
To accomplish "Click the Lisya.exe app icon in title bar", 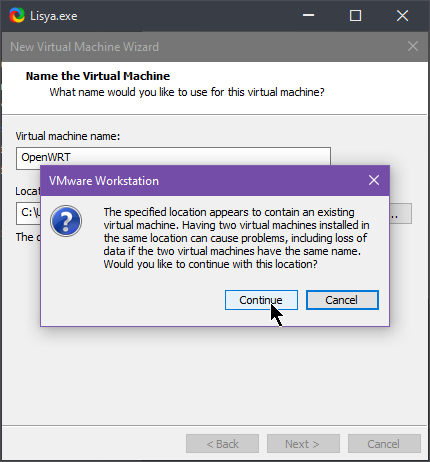I will (17, 15).
